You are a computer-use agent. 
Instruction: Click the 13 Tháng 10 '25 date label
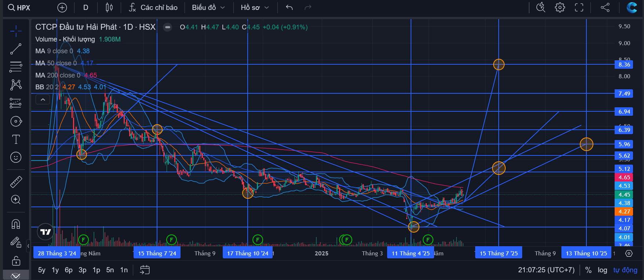[x=586, y=254]
